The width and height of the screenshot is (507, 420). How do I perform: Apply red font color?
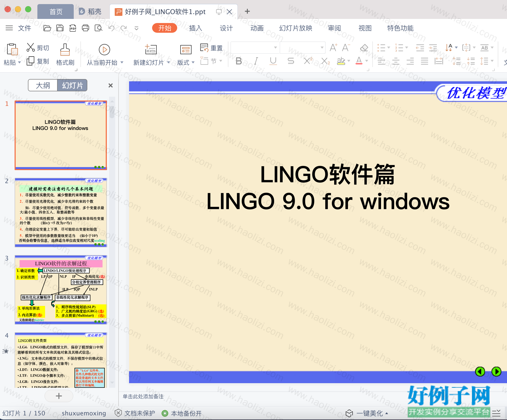[x=359, y=61]
